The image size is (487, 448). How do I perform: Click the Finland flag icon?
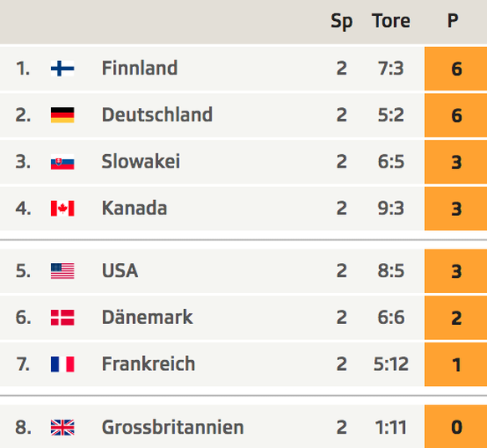tap(63, 69)
